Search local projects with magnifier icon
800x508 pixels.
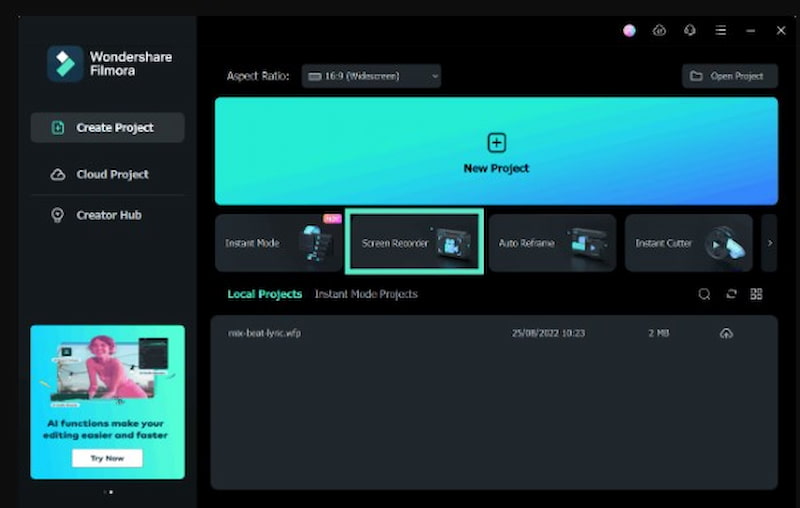click(704, 294)
